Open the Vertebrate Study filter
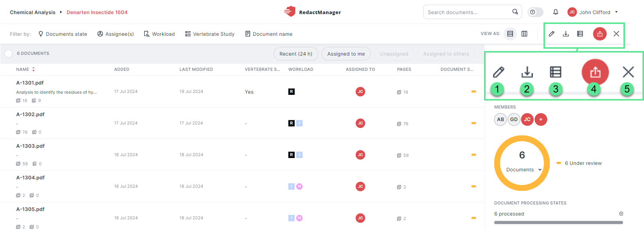 click(210, 34)
